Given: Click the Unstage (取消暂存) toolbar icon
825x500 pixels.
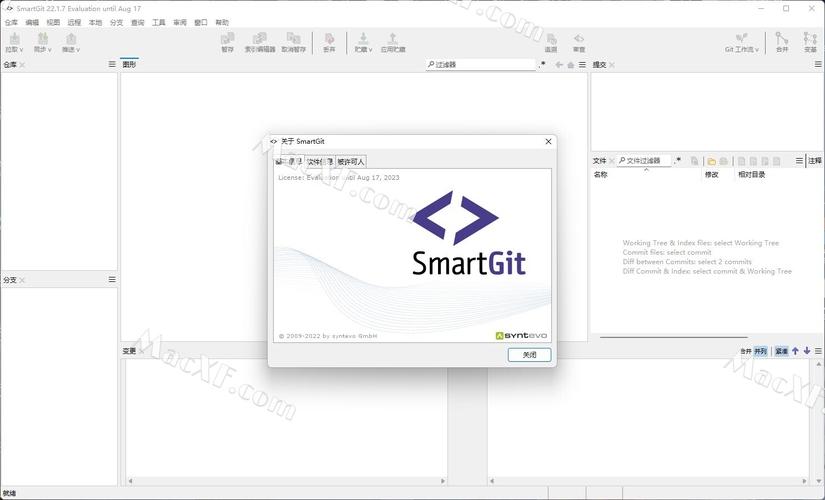Looking at the screenshot, I should coord(294,42).
